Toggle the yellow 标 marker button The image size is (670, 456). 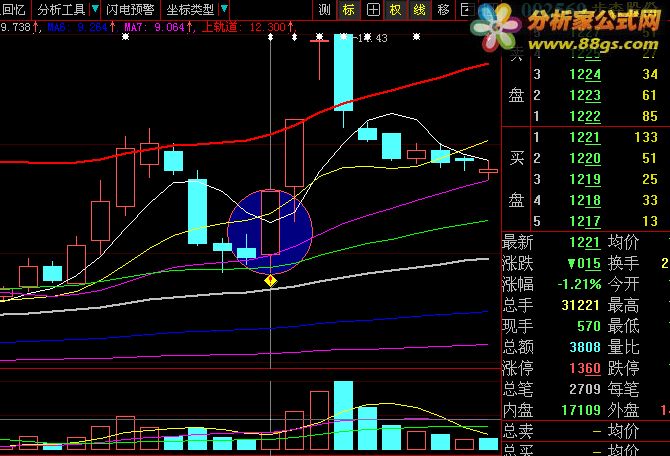pos(349,9)
